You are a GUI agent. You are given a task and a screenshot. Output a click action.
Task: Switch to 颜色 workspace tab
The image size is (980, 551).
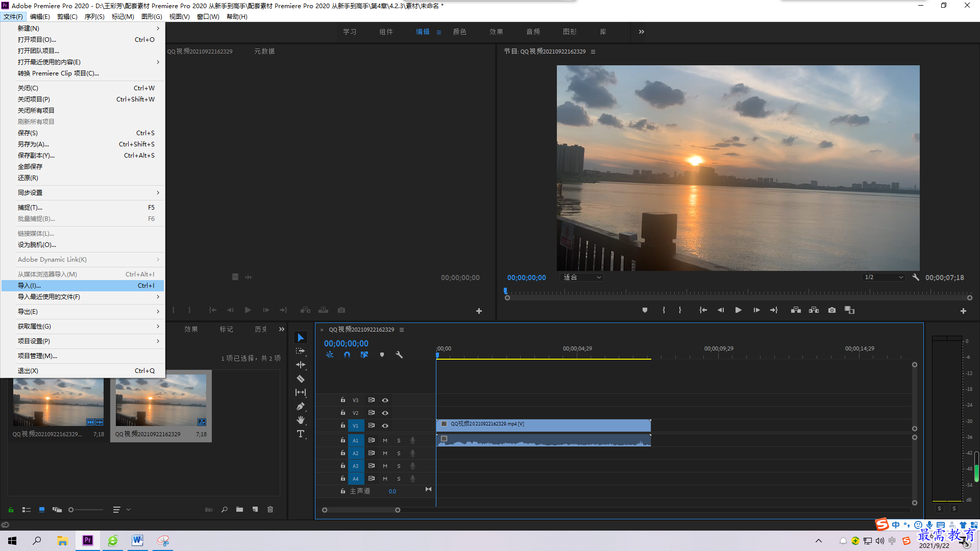click(459, 32)
